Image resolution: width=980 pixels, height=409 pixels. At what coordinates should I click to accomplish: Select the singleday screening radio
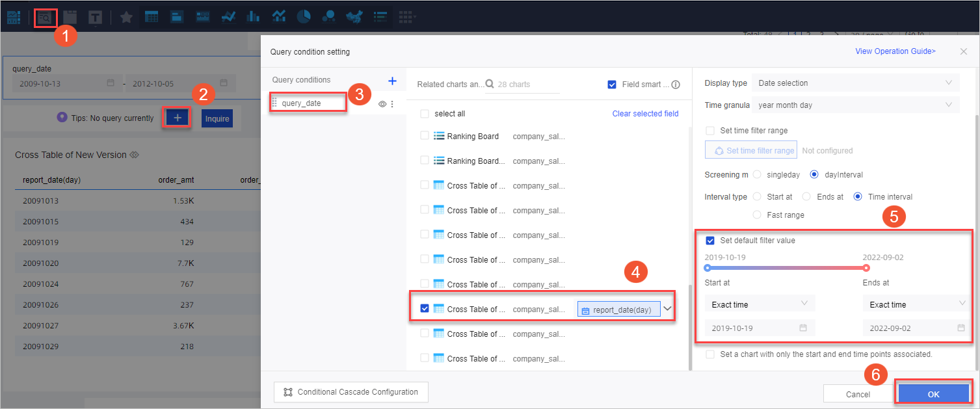[x=757, y=175]
